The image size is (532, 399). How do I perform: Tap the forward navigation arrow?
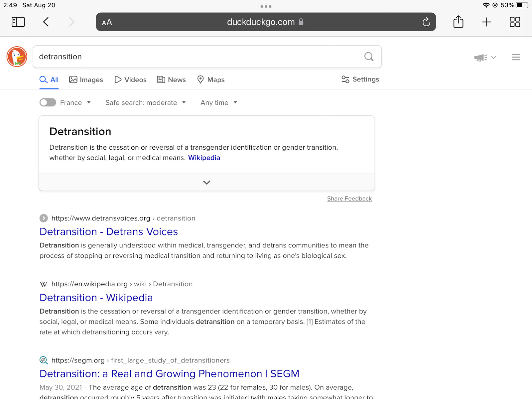click(x=71, y=22)
